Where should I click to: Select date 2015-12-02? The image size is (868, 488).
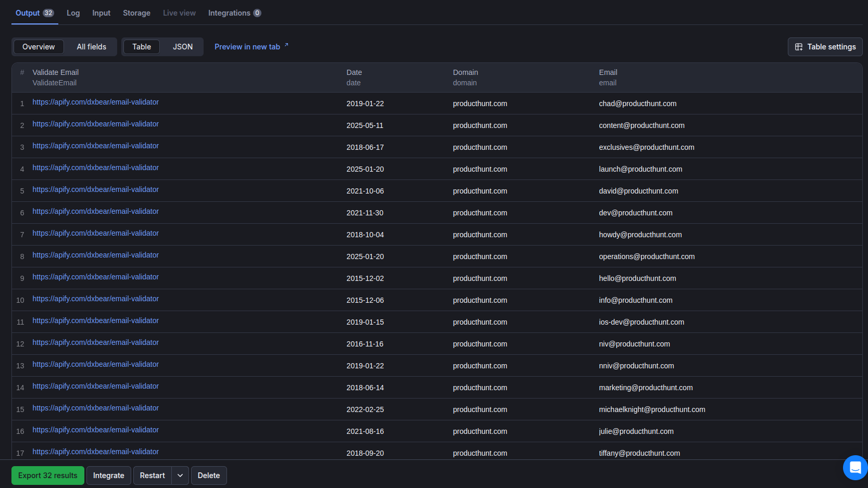[365, 278]
